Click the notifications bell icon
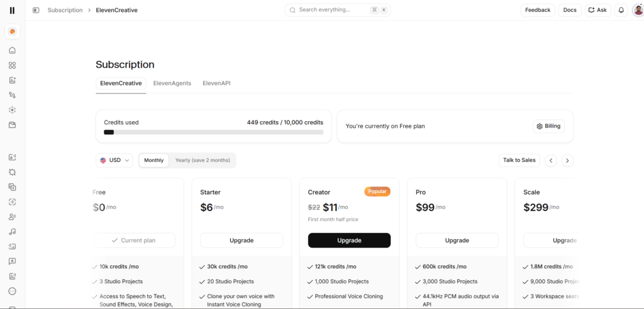 point(621,10)
